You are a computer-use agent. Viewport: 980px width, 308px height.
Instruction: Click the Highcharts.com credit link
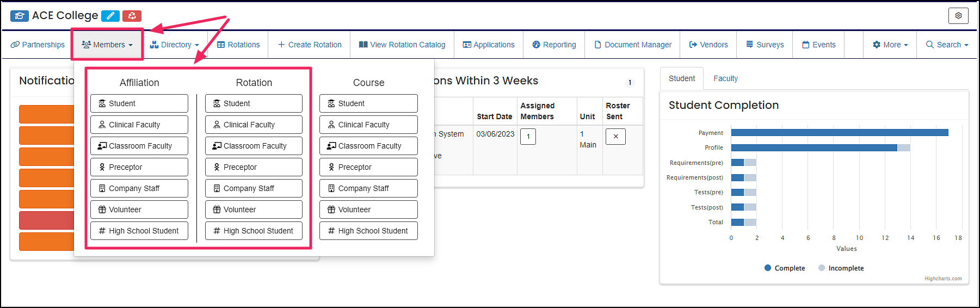(943, 279)
